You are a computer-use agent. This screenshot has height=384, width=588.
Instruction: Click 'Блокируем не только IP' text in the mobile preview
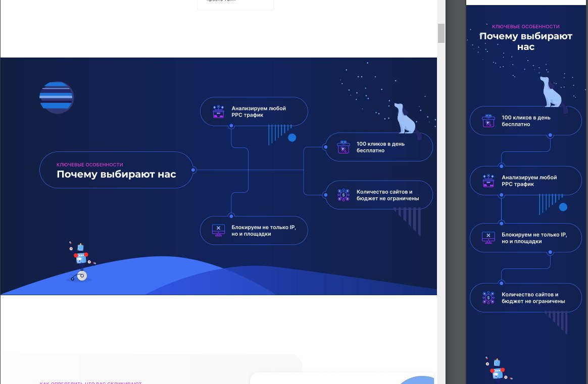click(x=534, y=238)
